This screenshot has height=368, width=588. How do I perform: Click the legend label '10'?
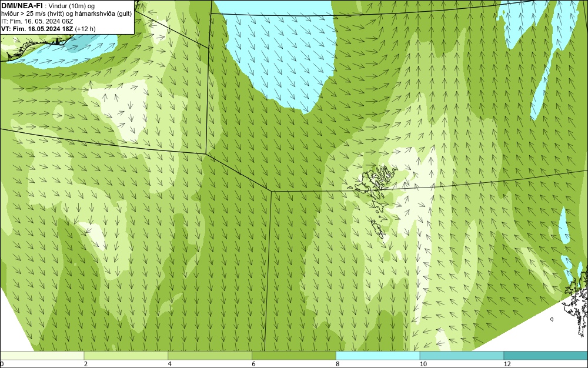[423, 364]
